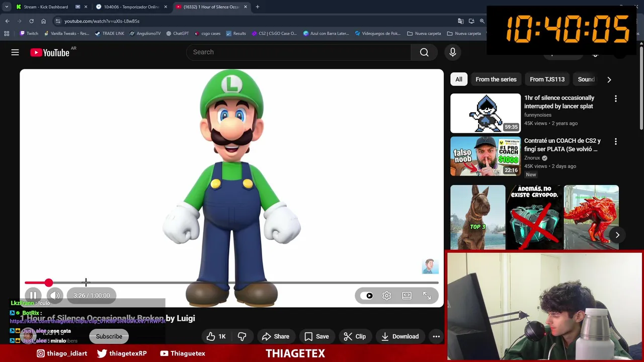Download the video

[400, 336]
